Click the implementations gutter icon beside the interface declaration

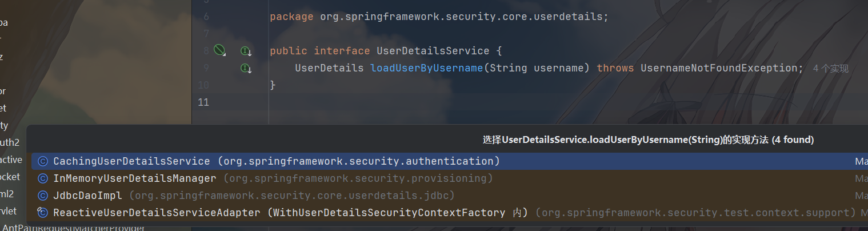[246, 51]
